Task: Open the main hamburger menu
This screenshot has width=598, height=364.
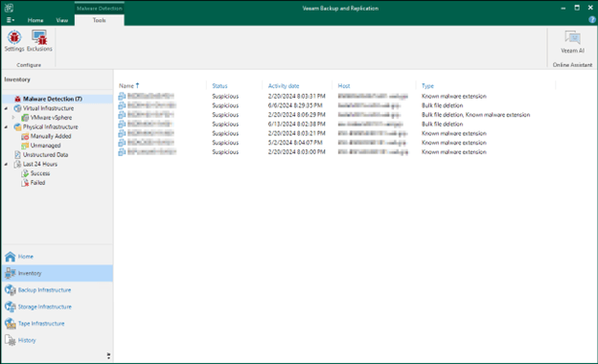Action: [11, 20]
